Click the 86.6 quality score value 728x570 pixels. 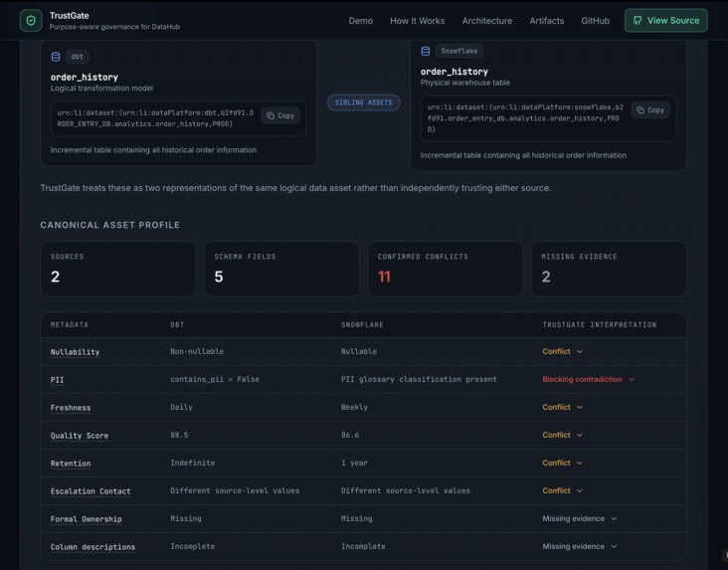click(350, 436)
